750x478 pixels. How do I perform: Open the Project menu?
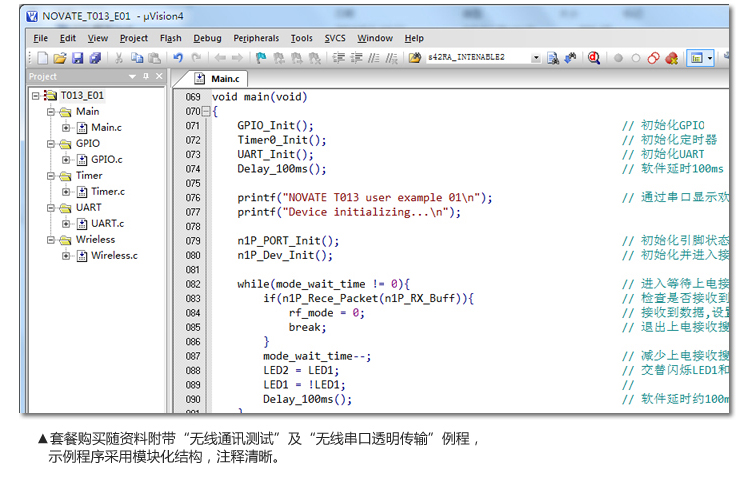click(133, 38)
